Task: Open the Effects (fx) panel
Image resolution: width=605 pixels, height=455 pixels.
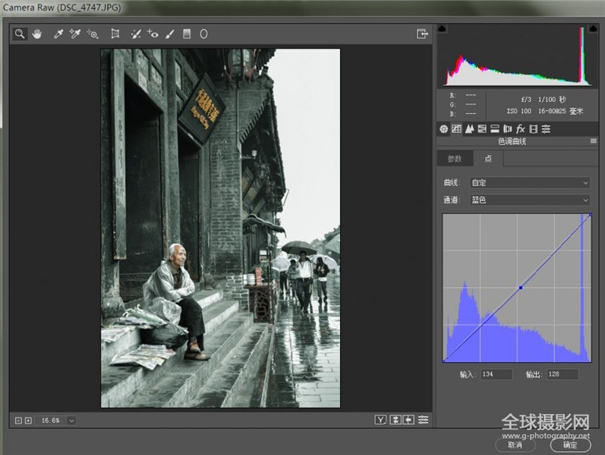Action: pyautogui.click(x=521, y=129)
